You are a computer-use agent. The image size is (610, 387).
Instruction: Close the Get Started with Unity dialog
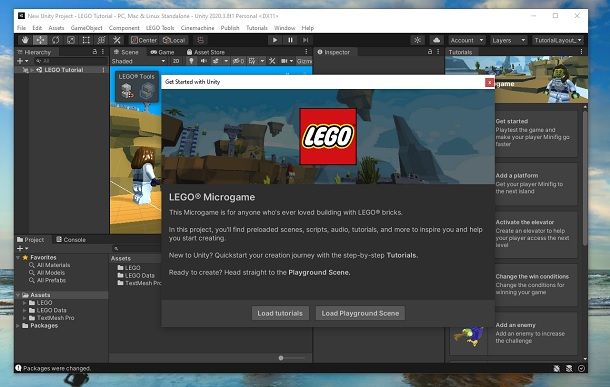pyautogui.click(x=489, y=82)
